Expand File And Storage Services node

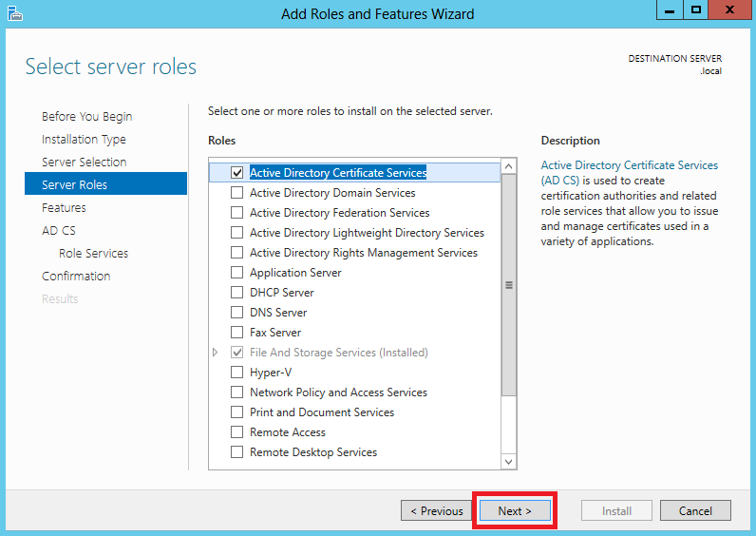[215, 353]
